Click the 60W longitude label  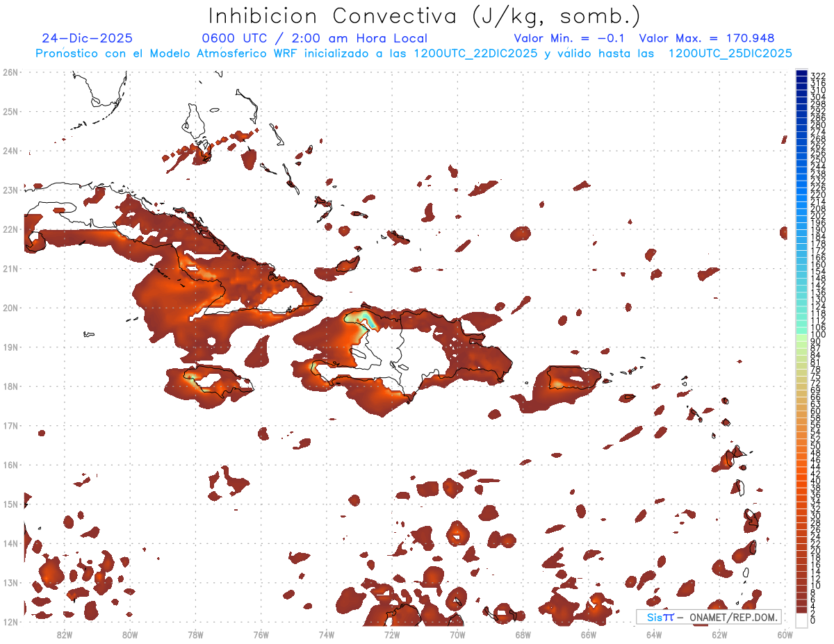pos(785,634)
